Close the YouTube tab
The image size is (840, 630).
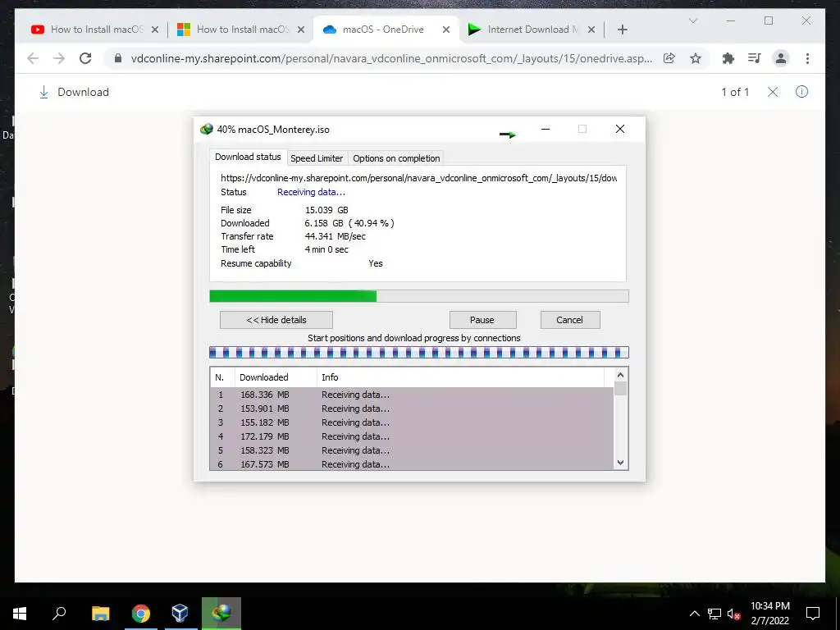(155, 30)
